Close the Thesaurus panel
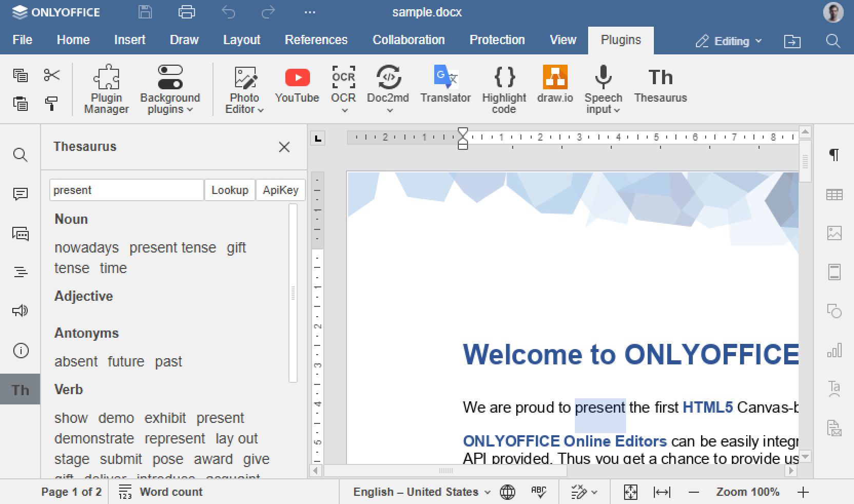Image resolution: width=854 pixels, height=504 pixels. (284, 147)
